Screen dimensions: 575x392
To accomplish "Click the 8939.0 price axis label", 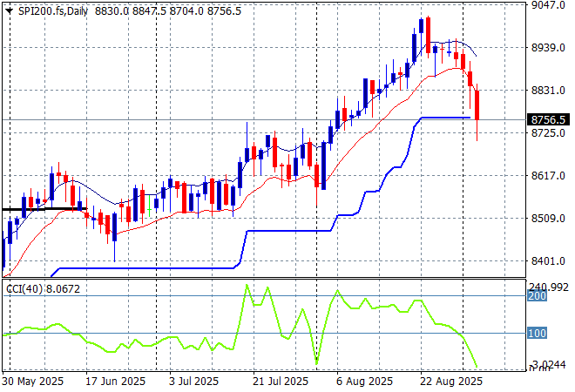I will pyautogui.click(x=548, y=48).
